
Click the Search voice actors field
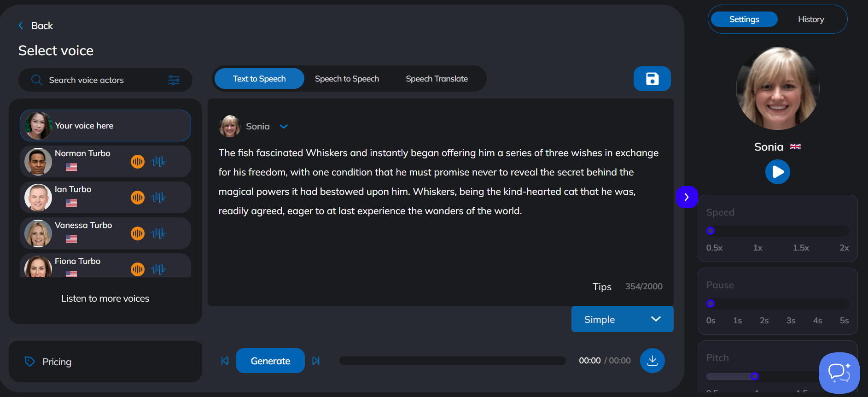97,80
